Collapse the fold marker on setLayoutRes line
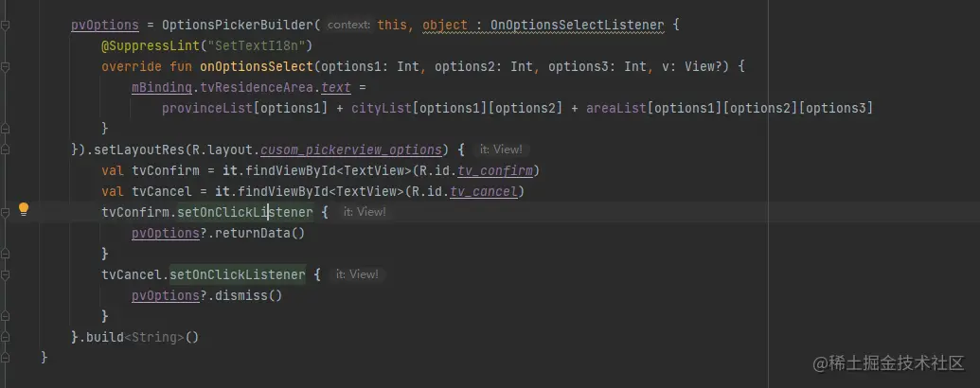 [5, 150]
